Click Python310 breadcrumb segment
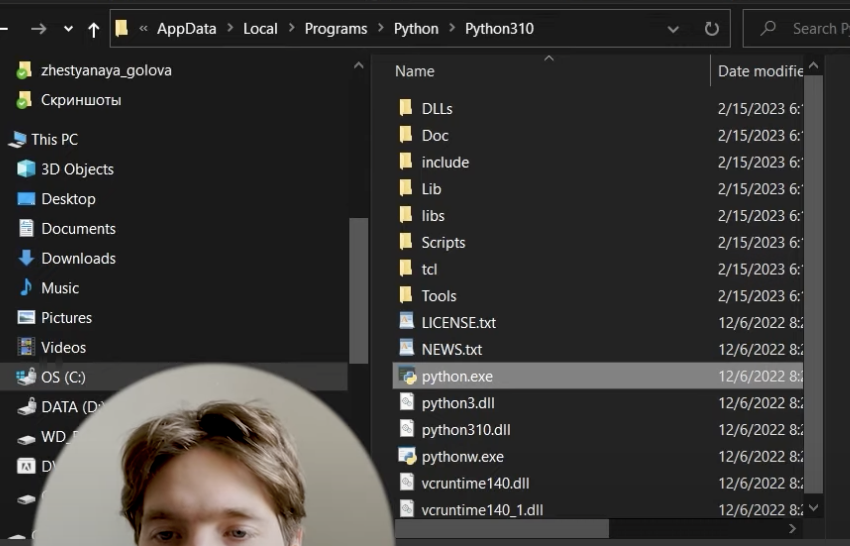The width and height of the screenshot is (850, 546). (x=499, y=29)
